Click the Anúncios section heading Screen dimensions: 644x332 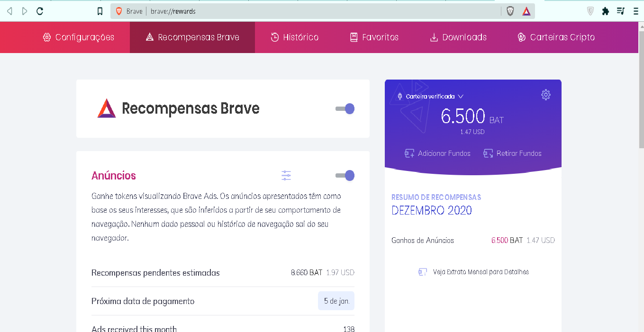114,176
